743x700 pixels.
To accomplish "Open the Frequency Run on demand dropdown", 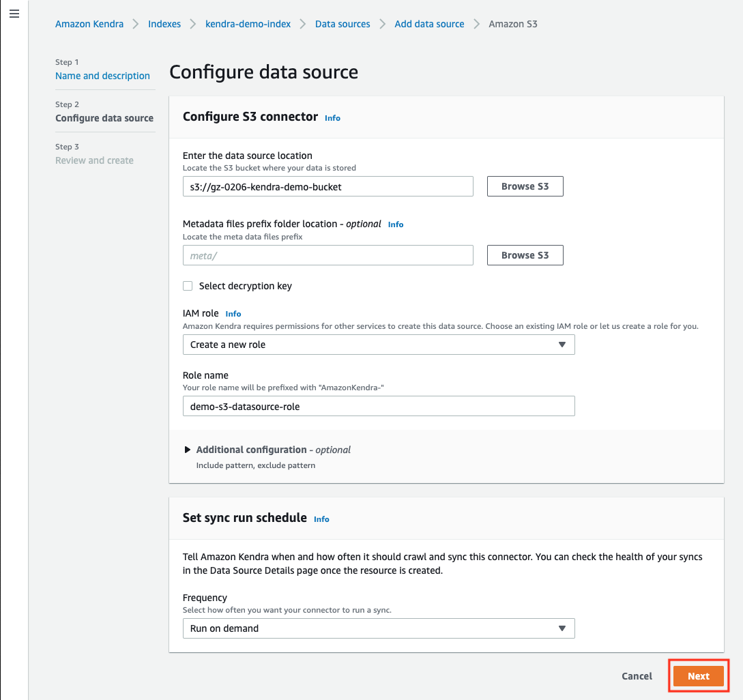I will (x=379, y=628).
